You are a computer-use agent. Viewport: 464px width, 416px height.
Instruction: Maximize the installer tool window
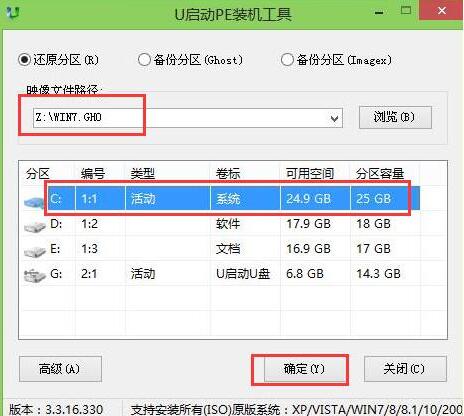click(406, 10)
